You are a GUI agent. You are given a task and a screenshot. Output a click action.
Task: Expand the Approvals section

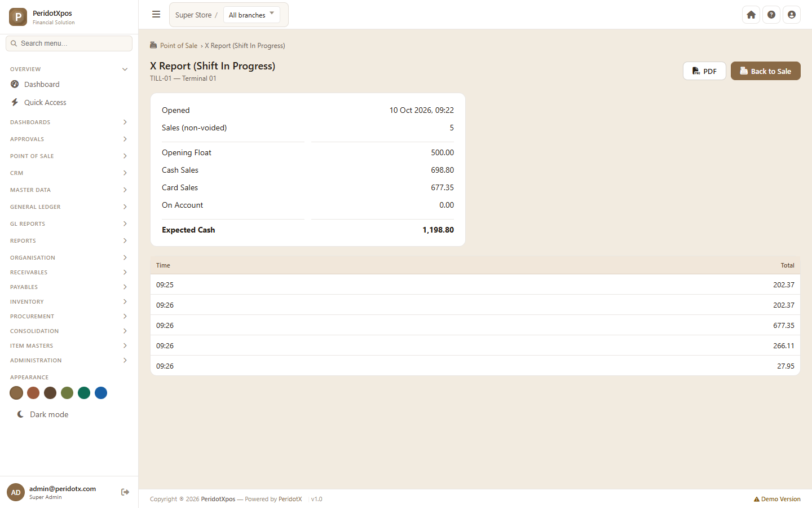click(69, 139)
